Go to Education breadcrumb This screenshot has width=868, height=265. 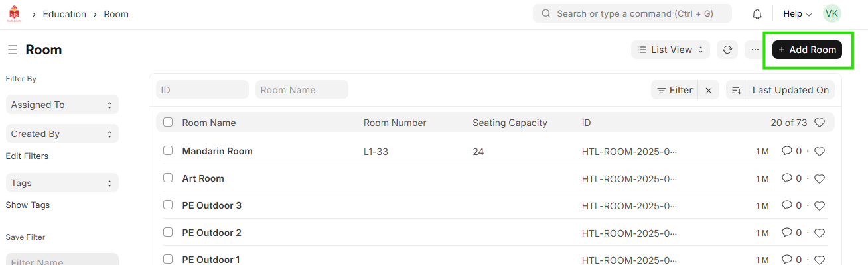(64, 14)
